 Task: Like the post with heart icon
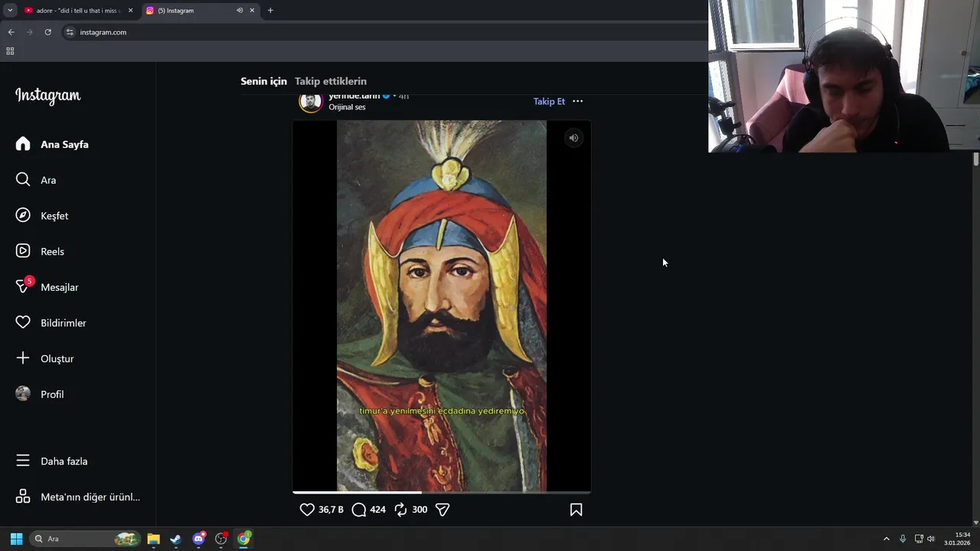pos(307,510)
